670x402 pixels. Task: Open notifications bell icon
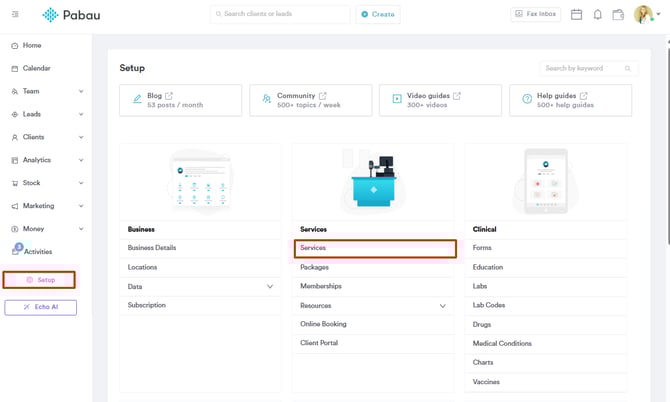click(598, 14)
